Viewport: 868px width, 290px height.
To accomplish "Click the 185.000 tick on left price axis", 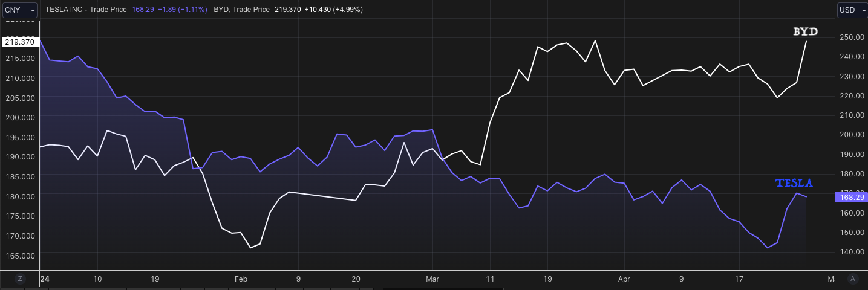I will [x=22, y=176].
